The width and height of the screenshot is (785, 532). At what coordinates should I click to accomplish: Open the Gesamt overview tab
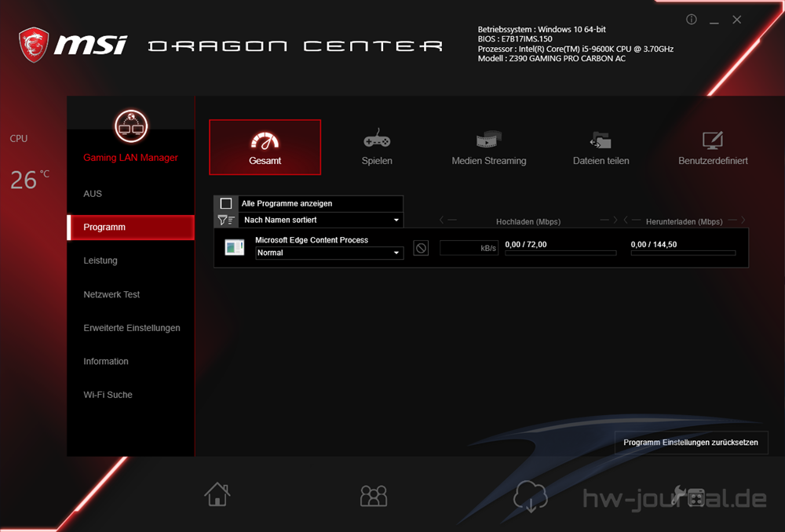(x=265, y=148)
